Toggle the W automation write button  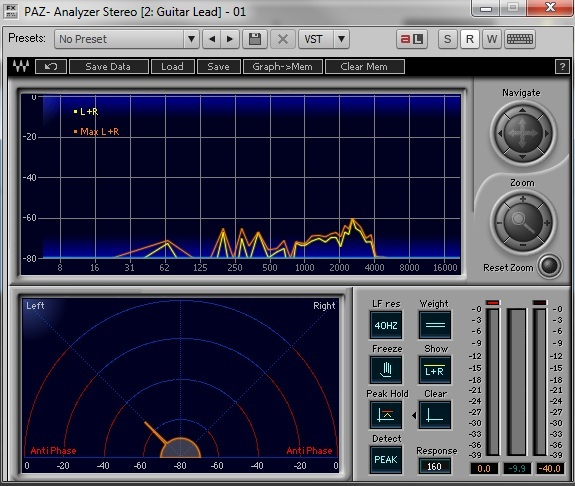coord(492,39)
